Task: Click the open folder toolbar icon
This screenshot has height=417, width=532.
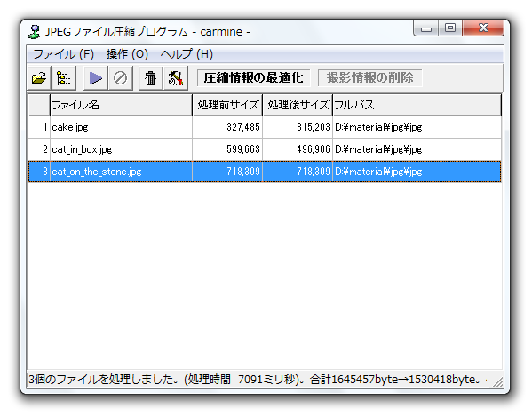Action: tap(39, 78)
